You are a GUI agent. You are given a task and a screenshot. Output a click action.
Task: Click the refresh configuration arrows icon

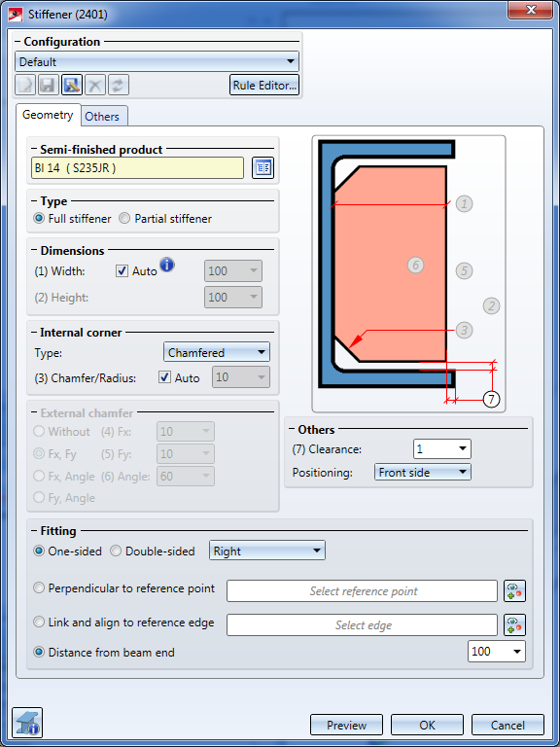[x=118, y=86]
